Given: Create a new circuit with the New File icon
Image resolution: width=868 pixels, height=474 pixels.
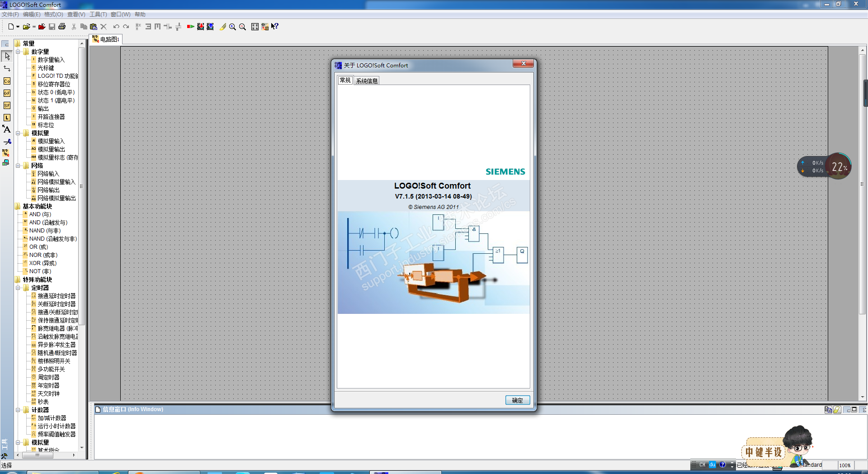Looking at the screenshot, I should [x=11, y=27].
